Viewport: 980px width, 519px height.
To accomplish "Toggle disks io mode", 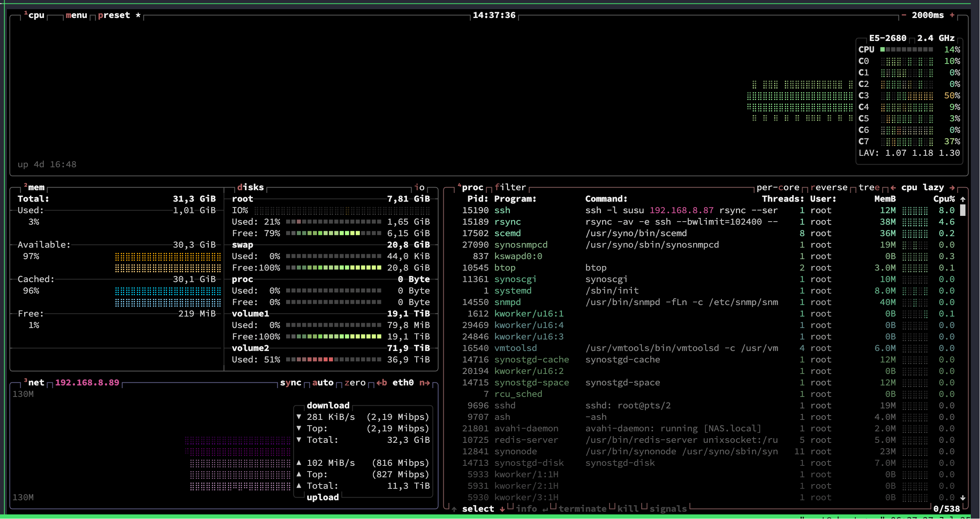I will [420, 188].
